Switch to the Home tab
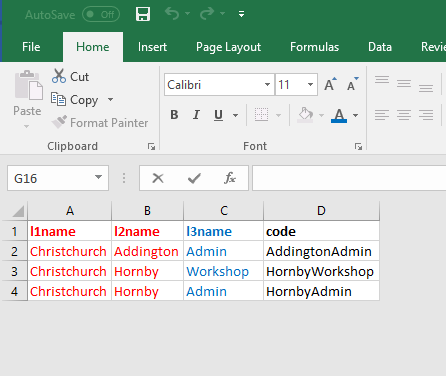This screenshot has height=376, width=446. pos(93,47)
